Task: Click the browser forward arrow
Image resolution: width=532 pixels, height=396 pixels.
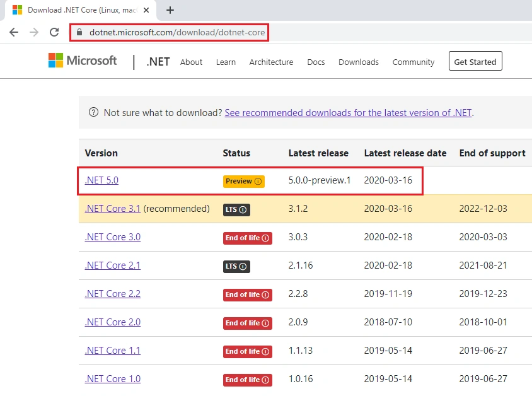Action: (34, 32)
